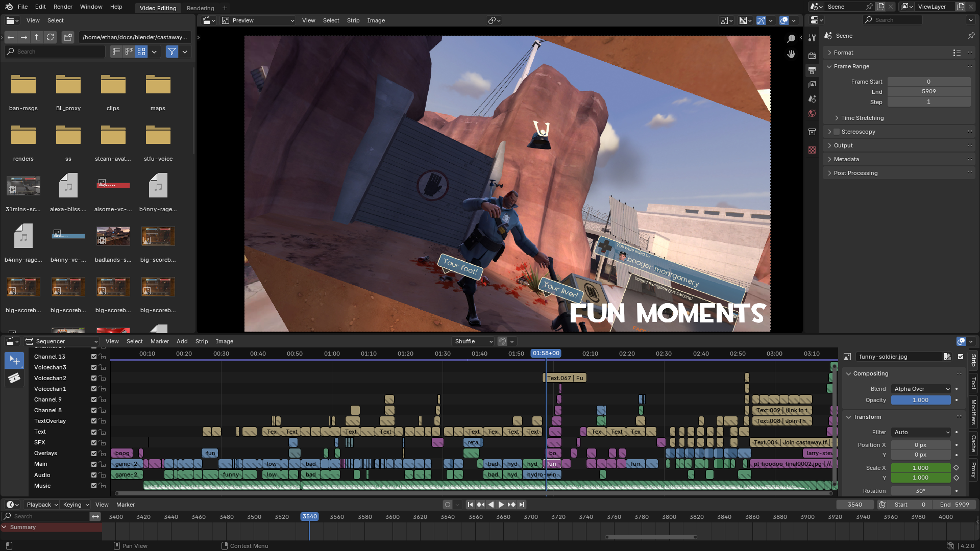Viewport: 980px width, 551px height.
Task: Switch to the Rendering workspace tab
Action: click(201, 8)
